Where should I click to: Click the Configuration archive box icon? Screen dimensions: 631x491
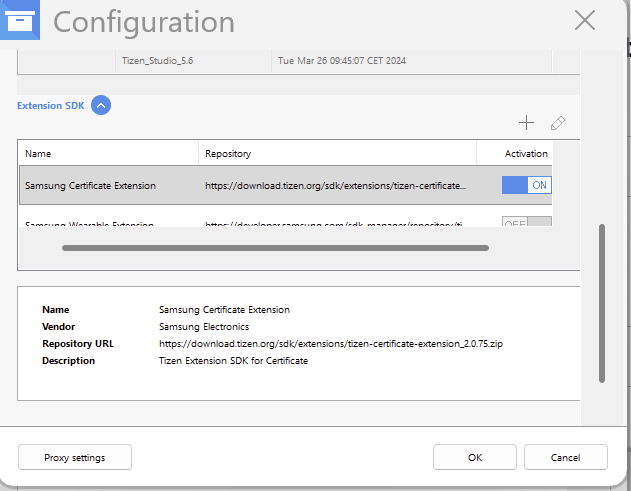click(21, 20)
